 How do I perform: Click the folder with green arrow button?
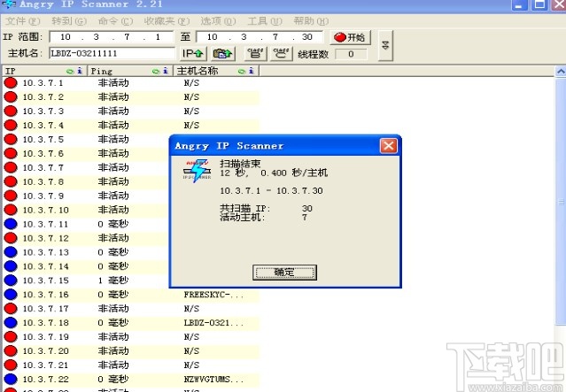point(222,54)
